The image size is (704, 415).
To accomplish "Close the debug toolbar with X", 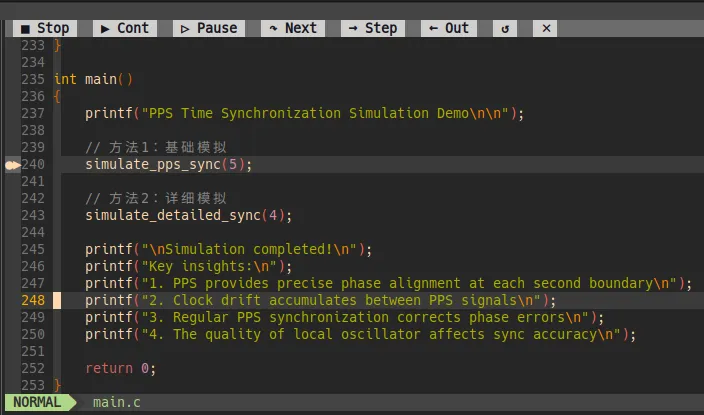I will [545, 28].
